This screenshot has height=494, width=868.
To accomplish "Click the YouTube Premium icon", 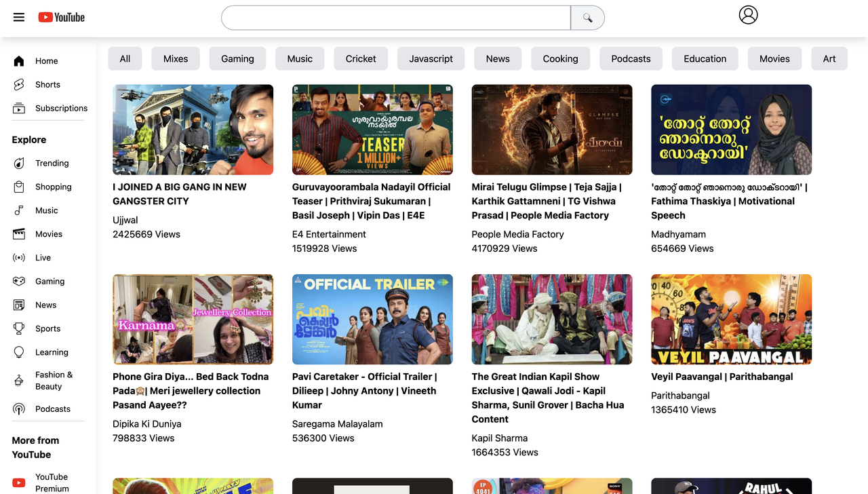I will (x=19, y=483).
